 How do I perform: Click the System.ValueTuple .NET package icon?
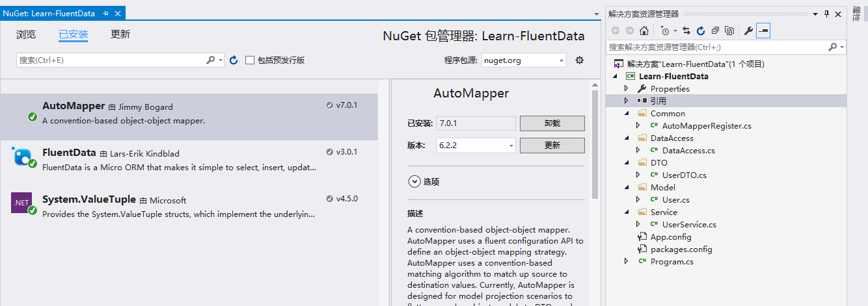point(23,203)
